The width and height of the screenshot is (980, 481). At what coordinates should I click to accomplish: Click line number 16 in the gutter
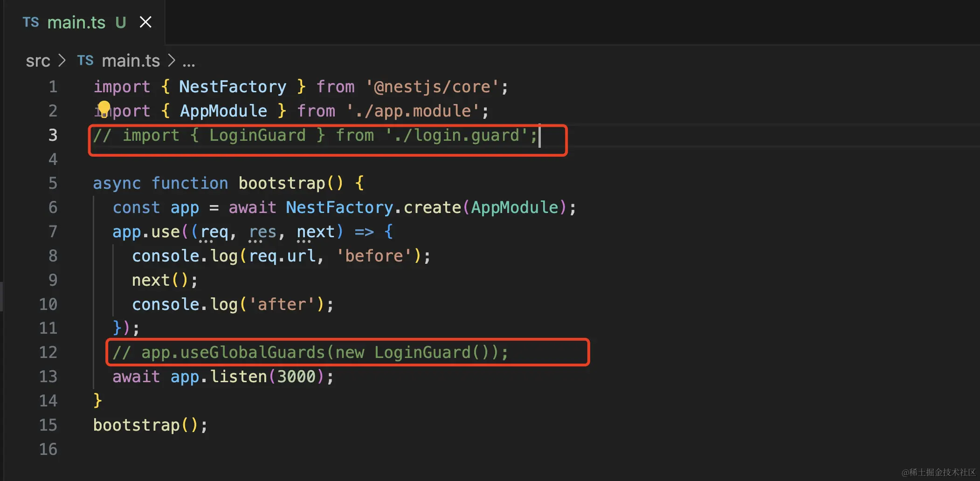click(x=48, y=449)
